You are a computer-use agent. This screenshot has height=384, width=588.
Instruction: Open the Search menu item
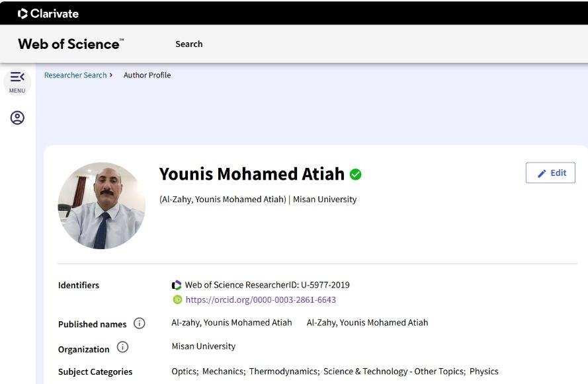[x=189, y=44]
